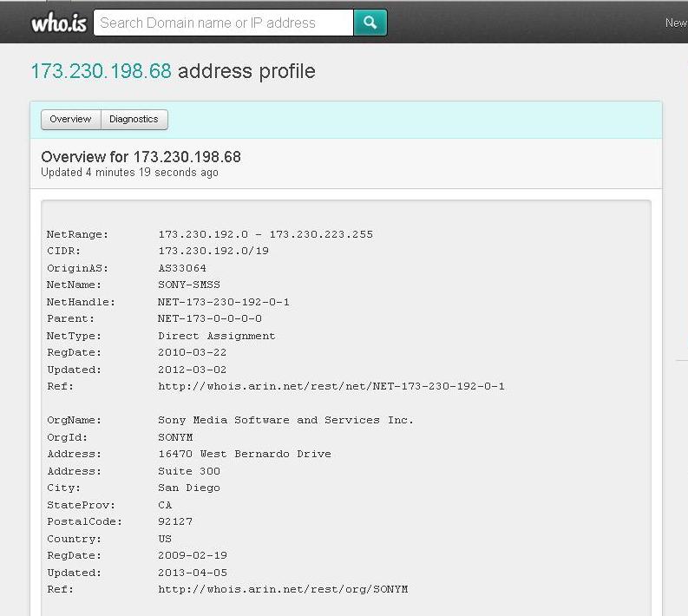Click the StateProv: label
688x616 pixels.
pos(81,505)
